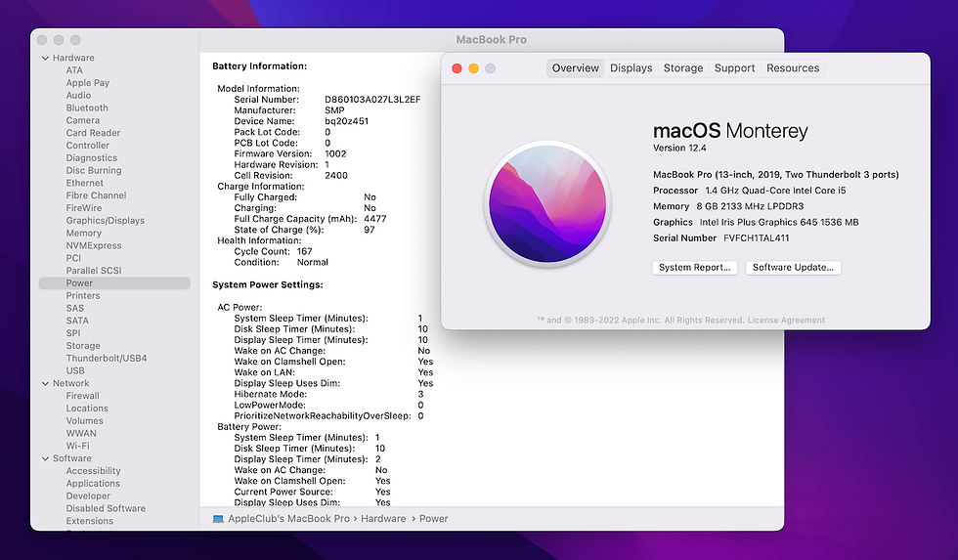The width and height of the screenshot is (958, 560).
Task: Select Apple Pay in sidebar
Action: (87, 83)
